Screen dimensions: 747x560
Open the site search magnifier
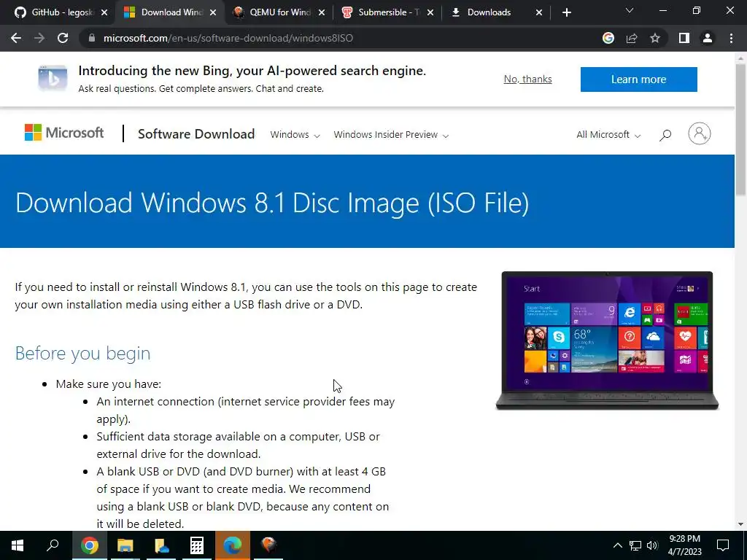[665, 135]
